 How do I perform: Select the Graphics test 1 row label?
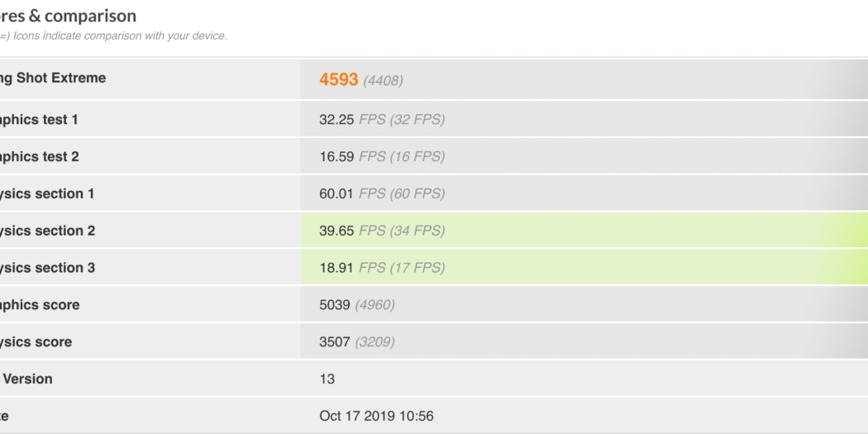40,120
